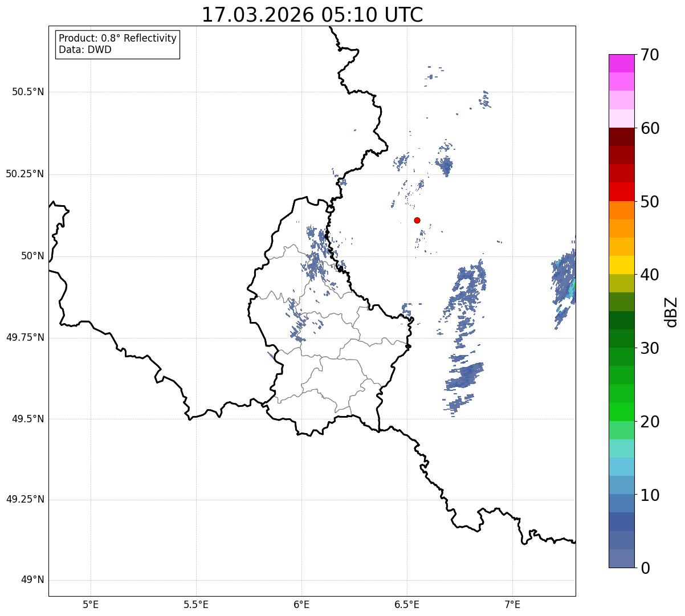This screenshot has width=685, height=616.
Task: Click the colorbar tick label 20
Action: 650,422
